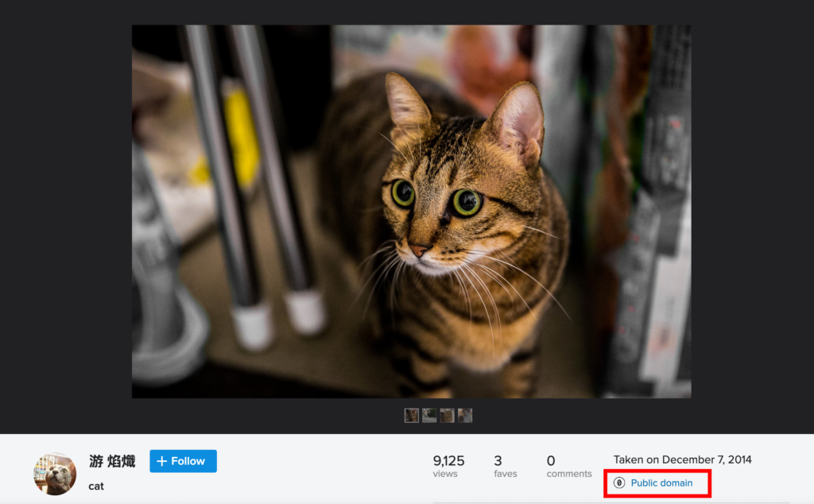The height and width of the screenshot is (504, 814).
Task: Click the photo title "cat"
Action: click(x=96, y=486)
